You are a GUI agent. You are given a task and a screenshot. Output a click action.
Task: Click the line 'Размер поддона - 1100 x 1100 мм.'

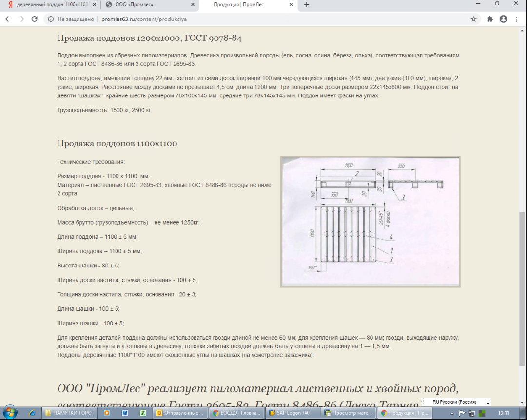pyautogui.click(x=103, y=176)
